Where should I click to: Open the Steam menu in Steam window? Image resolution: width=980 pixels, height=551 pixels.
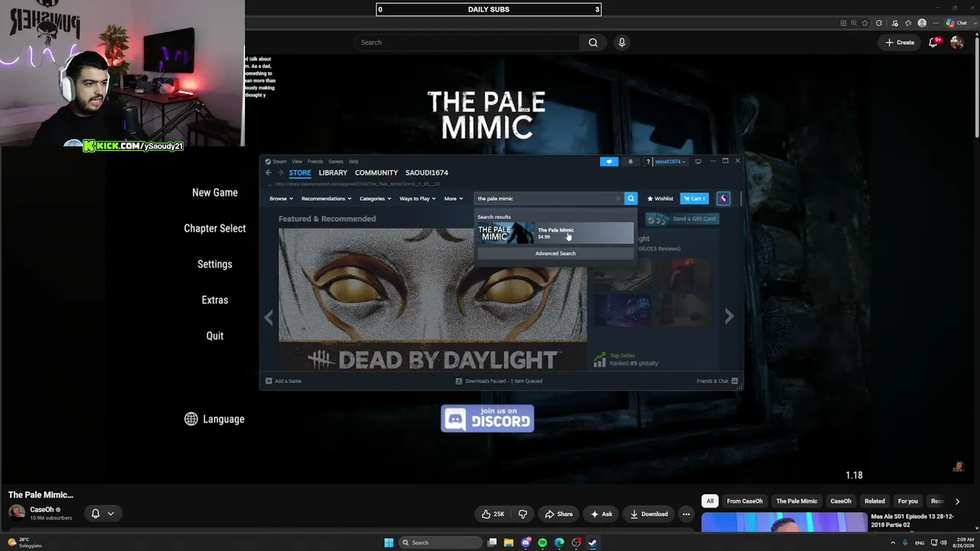[279, 161]
